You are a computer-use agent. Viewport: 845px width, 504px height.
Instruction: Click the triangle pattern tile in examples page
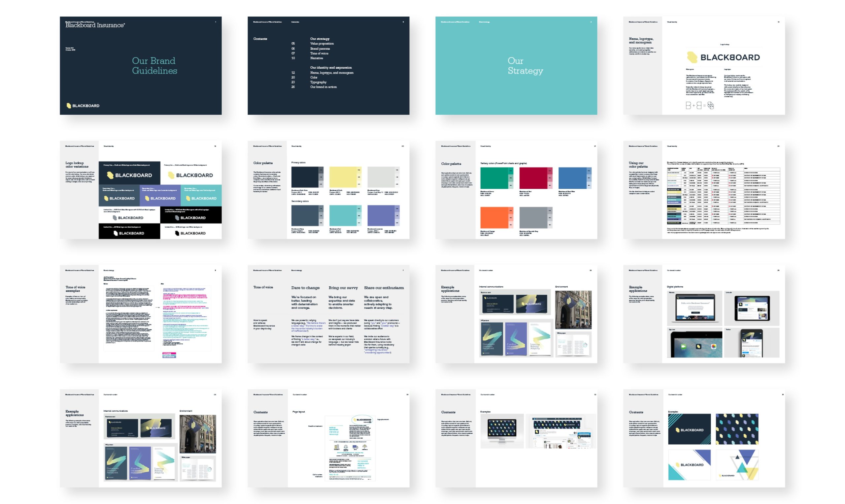click(x=737, y=465)
